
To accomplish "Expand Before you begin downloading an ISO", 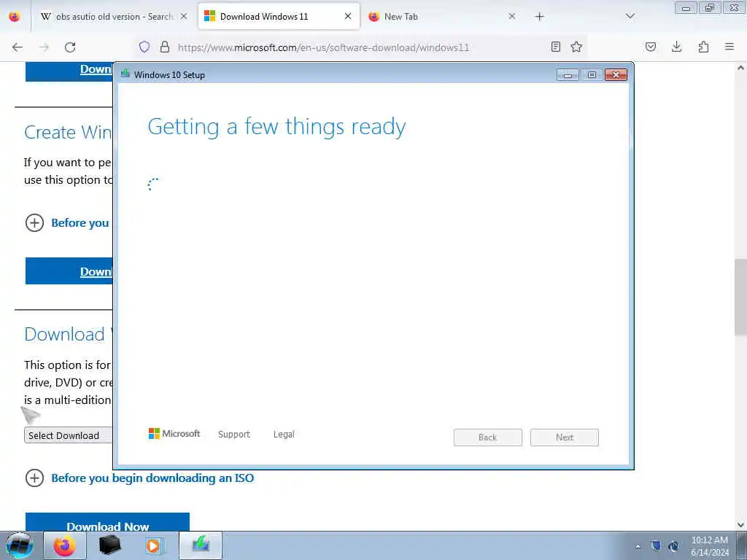I will [x=139, y=478].
